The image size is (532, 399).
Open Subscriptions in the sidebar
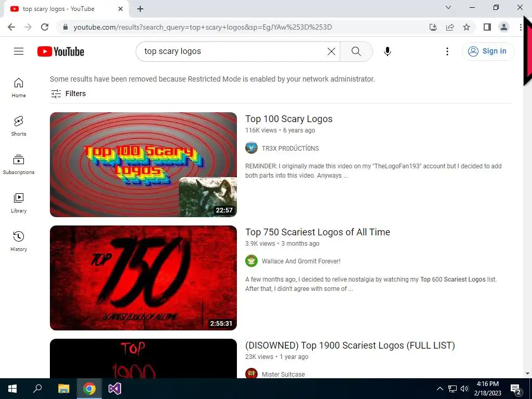click(19, 165)
